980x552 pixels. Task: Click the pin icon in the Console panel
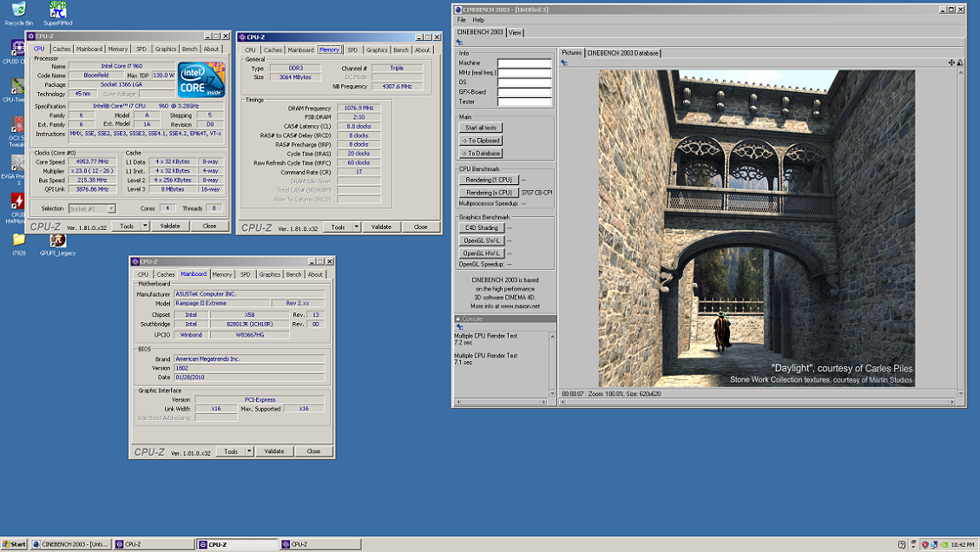coord(459,327)
